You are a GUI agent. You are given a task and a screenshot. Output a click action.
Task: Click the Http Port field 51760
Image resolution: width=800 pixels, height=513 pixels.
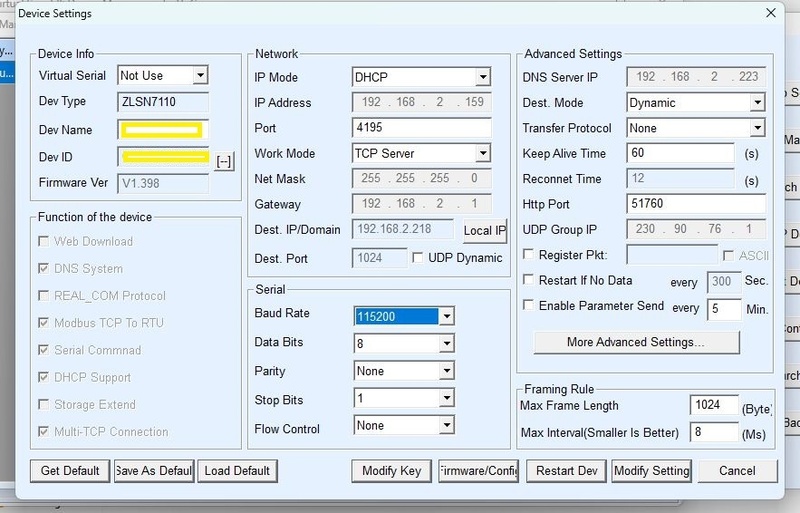pyautogui.click(x=696, y=204)
